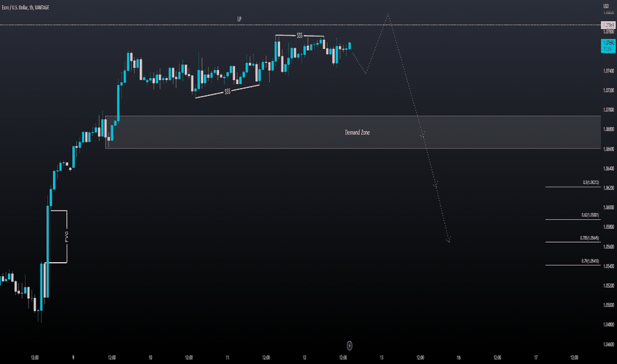Click the upper $$$ liquidity marker
This screenshot has width=617, height=364.
click(300, 36)
